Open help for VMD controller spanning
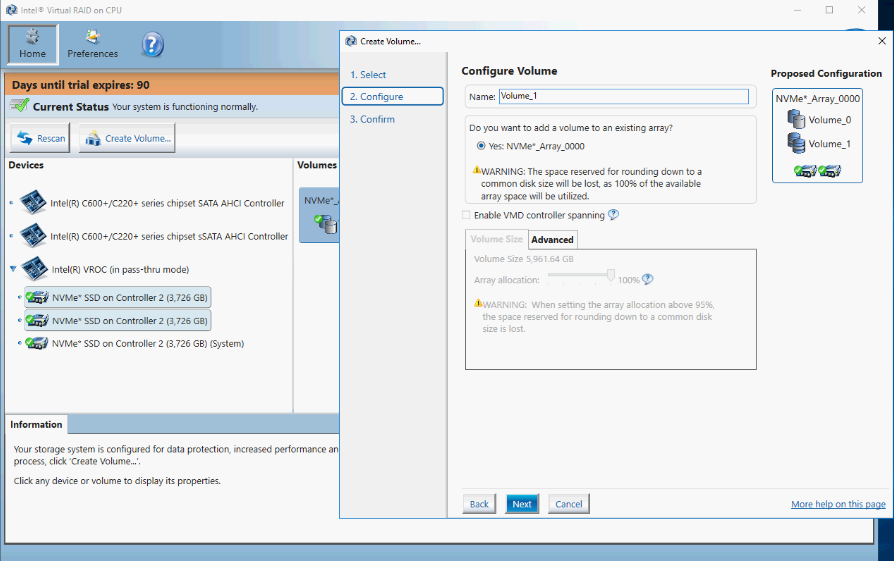Viewport: 894px width, 561px height. 613,214
